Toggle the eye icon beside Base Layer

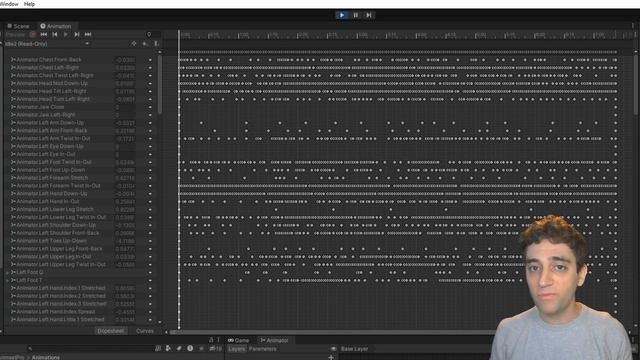click(x=333, y=349)
